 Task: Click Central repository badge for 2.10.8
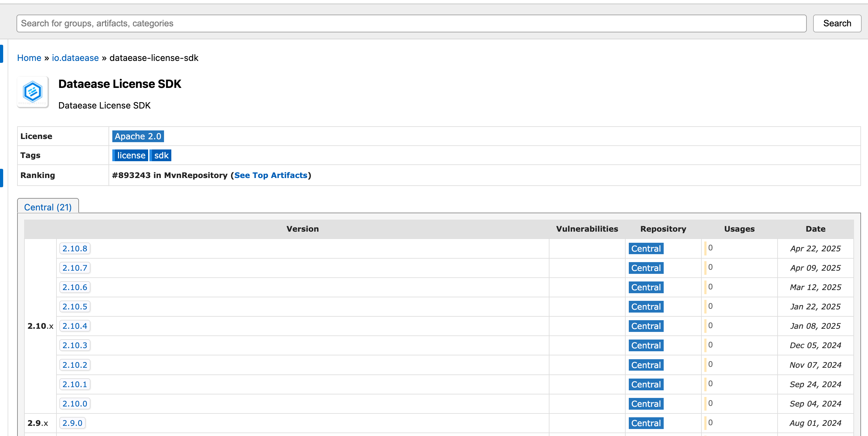tap(646, 248)
